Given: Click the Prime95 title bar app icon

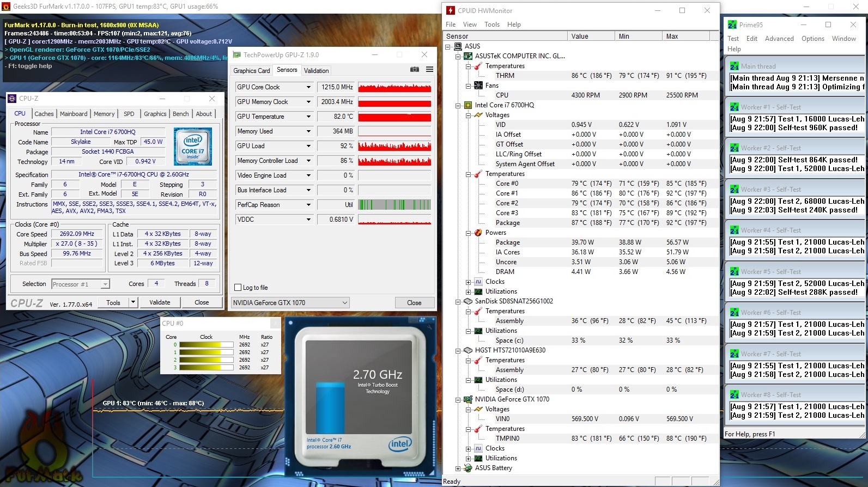Looking at the screenshot, I should pos(732,25).
